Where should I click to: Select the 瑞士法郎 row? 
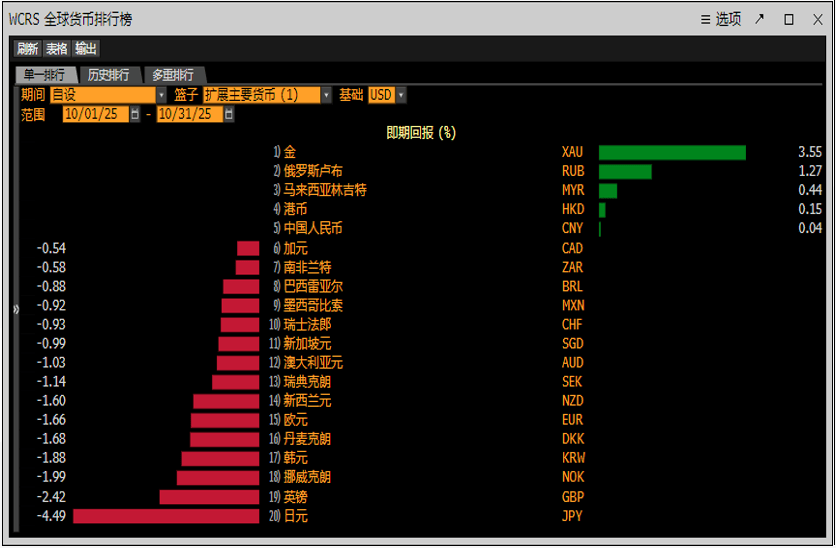(x=421, y=325)
